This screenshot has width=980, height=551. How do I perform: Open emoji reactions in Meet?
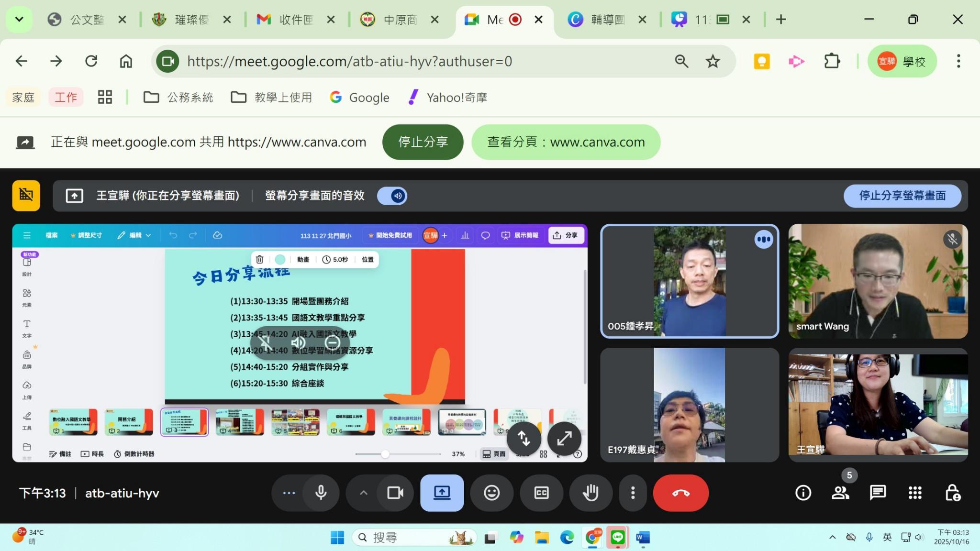(x=492, y=493)
